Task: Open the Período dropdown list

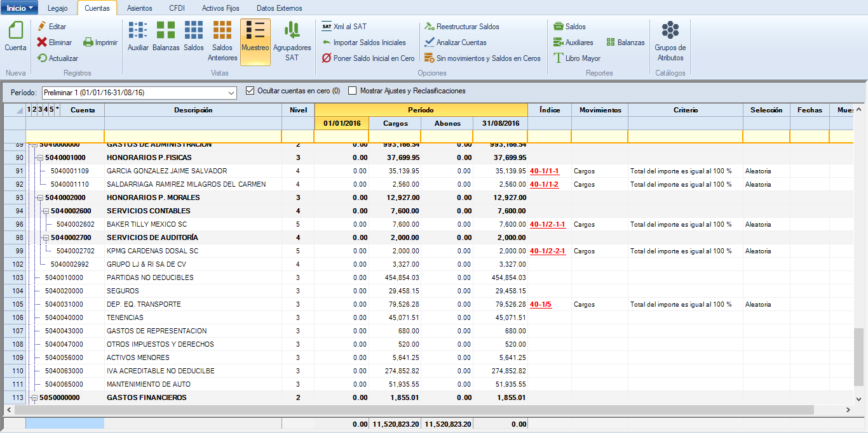Action: (x=231, y=93)
